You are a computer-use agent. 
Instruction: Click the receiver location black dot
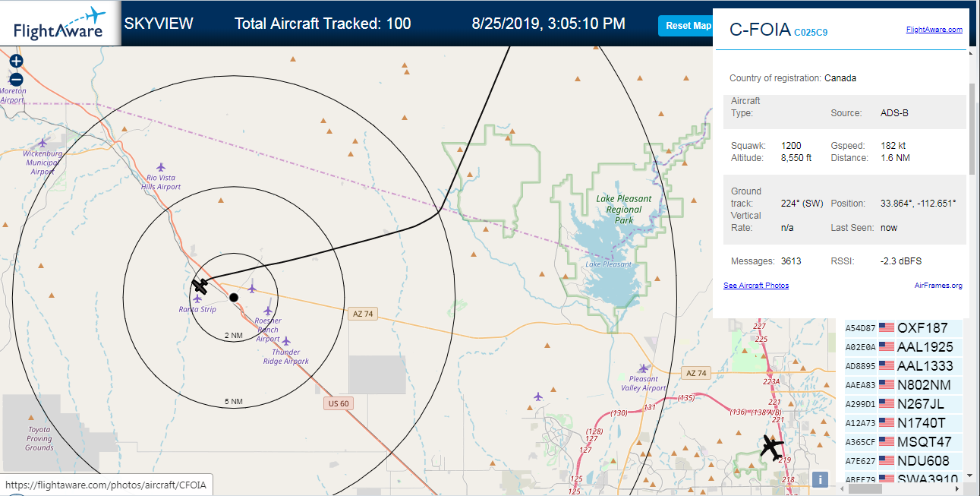tap(234, 297)
